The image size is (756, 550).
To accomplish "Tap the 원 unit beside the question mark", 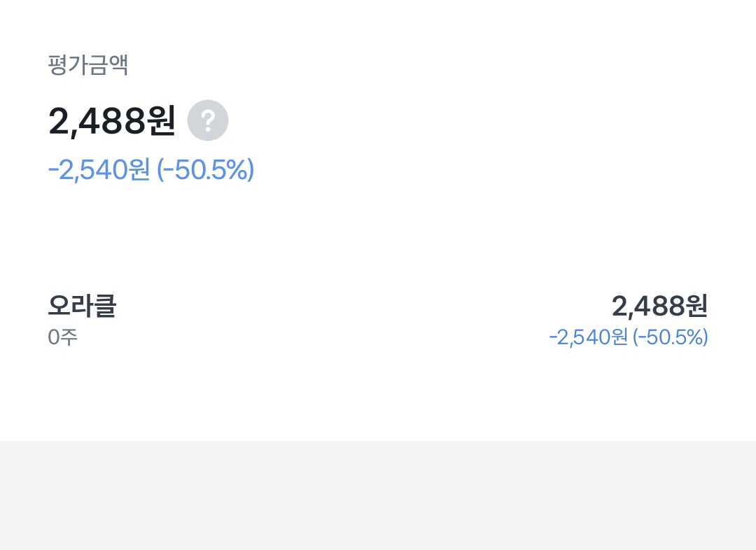I will click(x=162, y=122).
